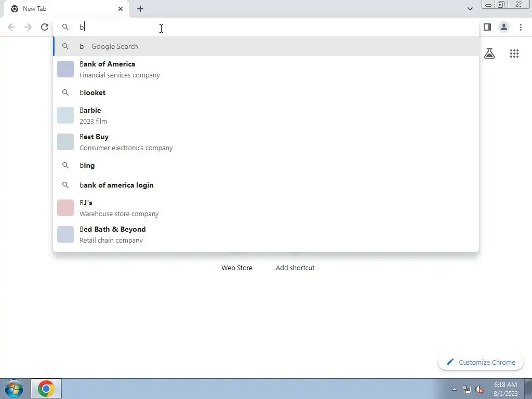
Task: Click the Chrome taskbar icon
Action: [x=46, y=389]
